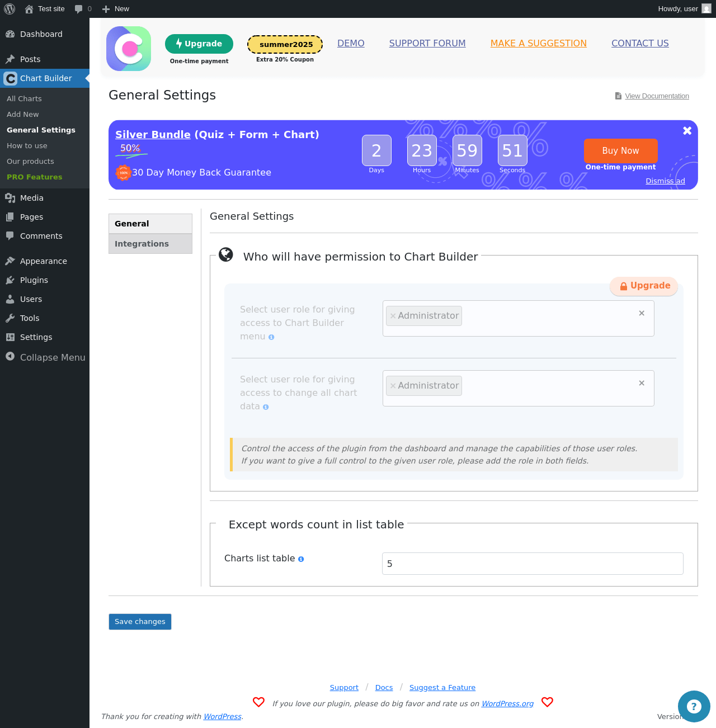The height and width of the screenshot is (728, 716).
Task: Open Dashboard in the sidebar
Action: point(45,34)
